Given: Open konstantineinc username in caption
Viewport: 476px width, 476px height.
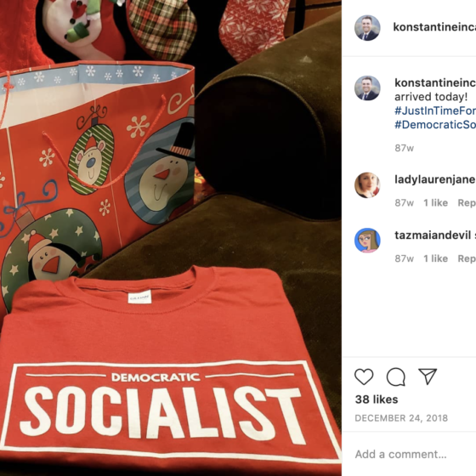Looking at the screenshot, I should (x=435, y=82).
